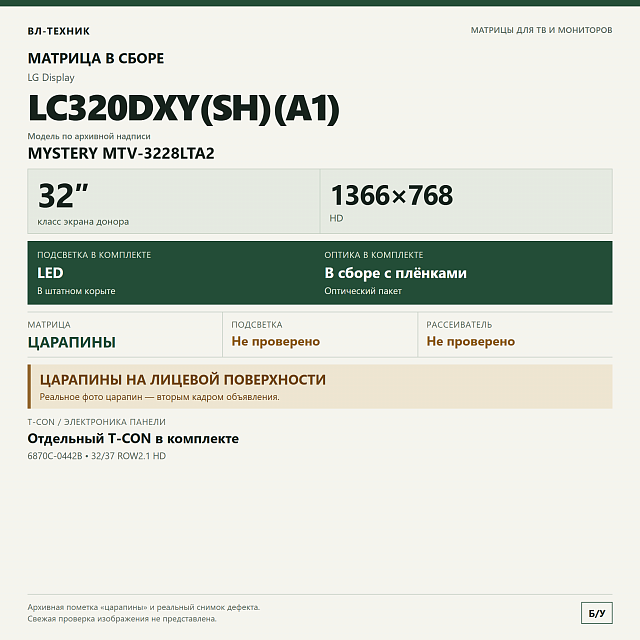Click the Архивная пометка footer line
Viewport: 640px width, 640px height.
pos(144,607)
